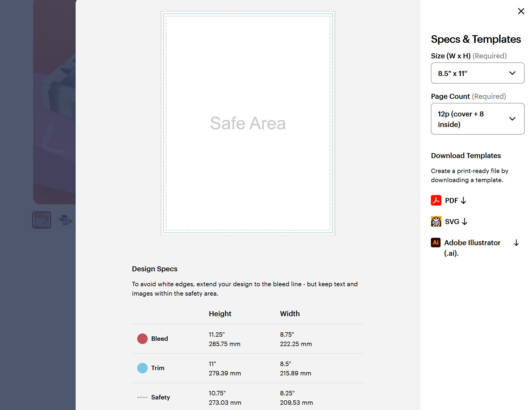This screenshot has width=532, height=410.
Task: Click the Adobe Illustrator Ai icon
Action: tap(436, 243)
